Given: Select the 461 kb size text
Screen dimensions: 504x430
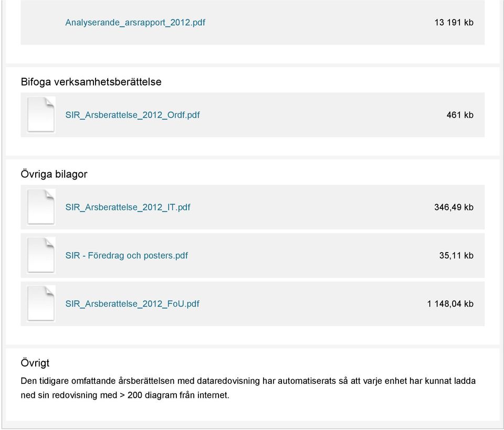Looking at the screenshot, I should point(460,115).
